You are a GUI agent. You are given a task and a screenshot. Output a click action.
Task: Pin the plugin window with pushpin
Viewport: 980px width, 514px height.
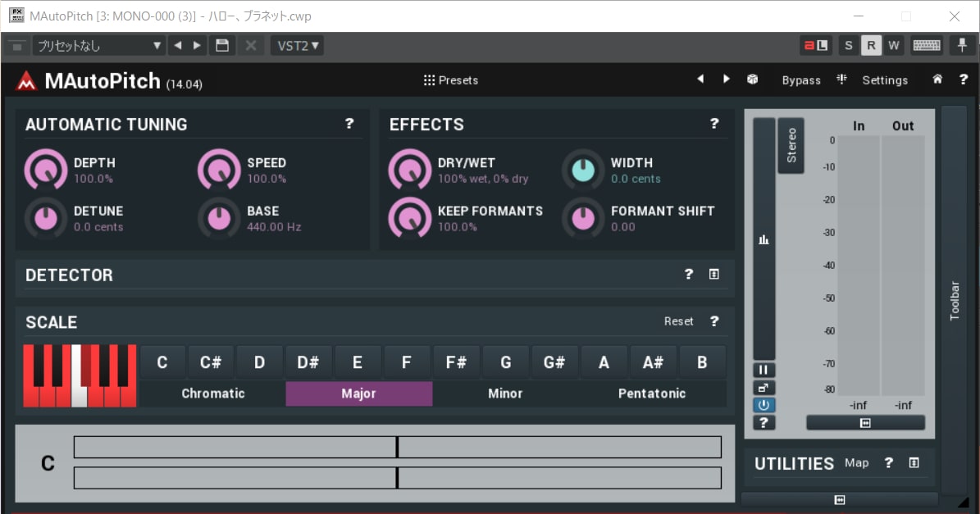pos(962,46)
